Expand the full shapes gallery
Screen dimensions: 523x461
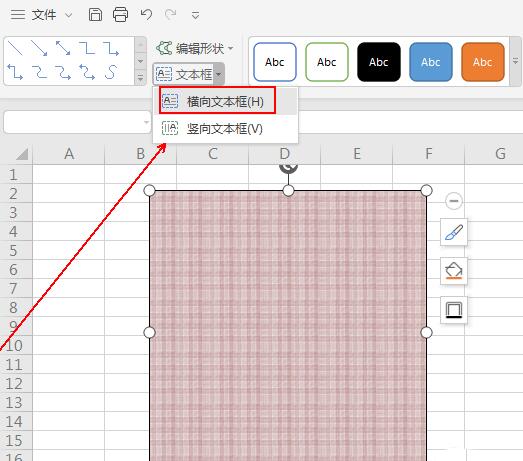coord(140,78)
